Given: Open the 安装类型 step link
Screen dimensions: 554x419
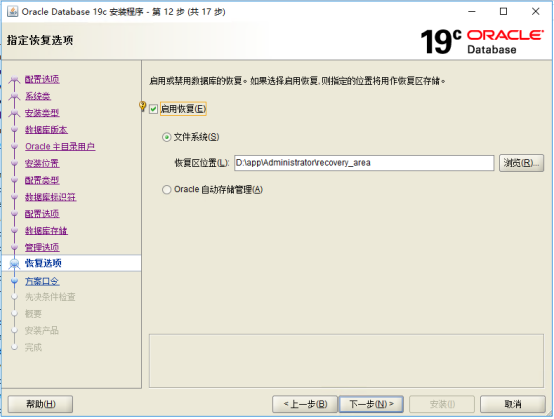Looking at the screenshot, I should tap(42, 113).
